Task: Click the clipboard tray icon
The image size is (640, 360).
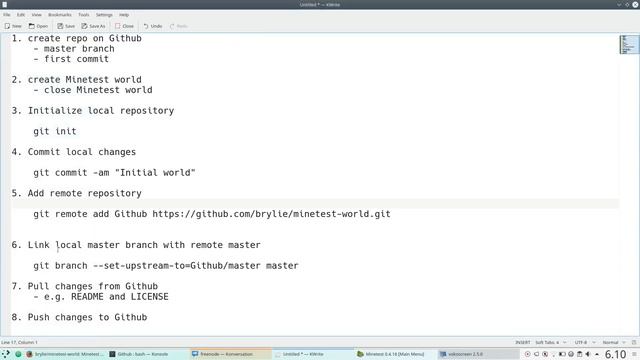Action: pos(580,354)
